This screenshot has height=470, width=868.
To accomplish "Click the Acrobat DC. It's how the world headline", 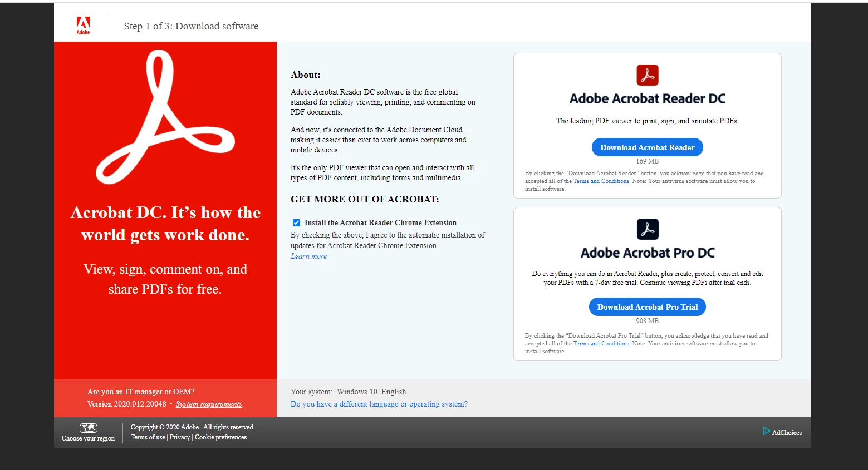I will (165, 224).
